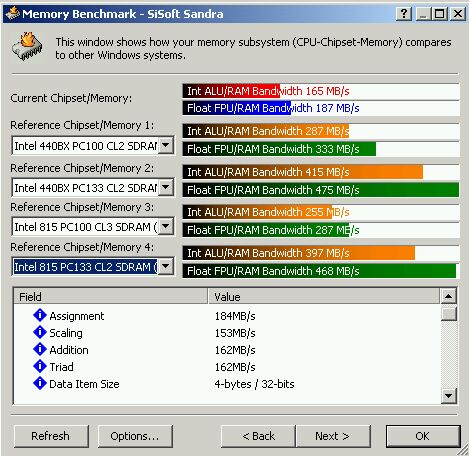Confirm with the OK button

click(x=423, y=436)
